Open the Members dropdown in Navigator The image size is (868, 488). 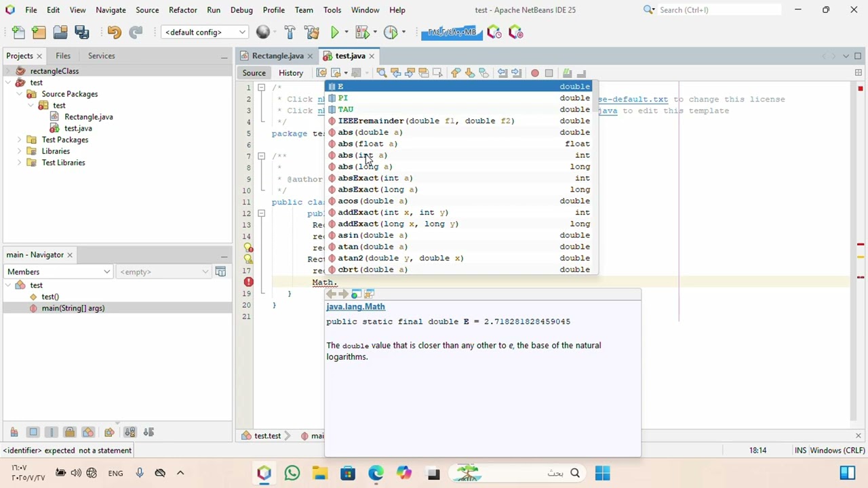tap(58, 272)
